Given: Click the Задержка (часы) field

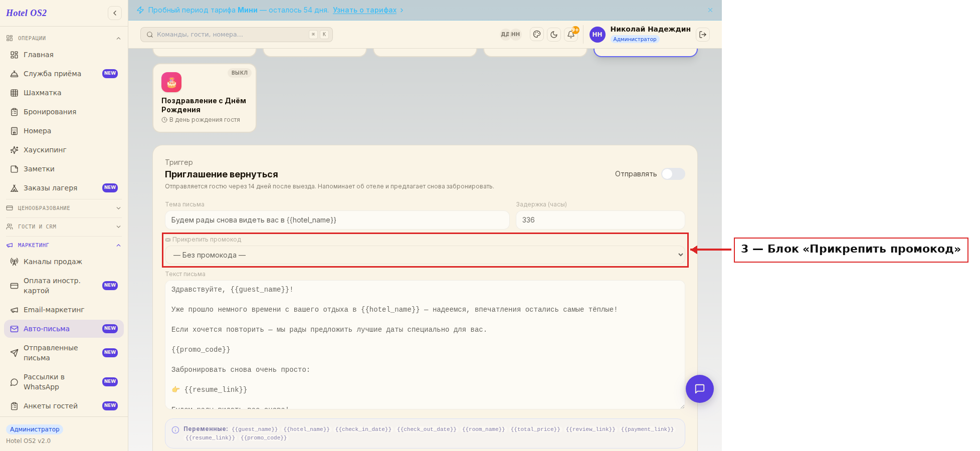Looking at the screenshot, I should point(601,220).
